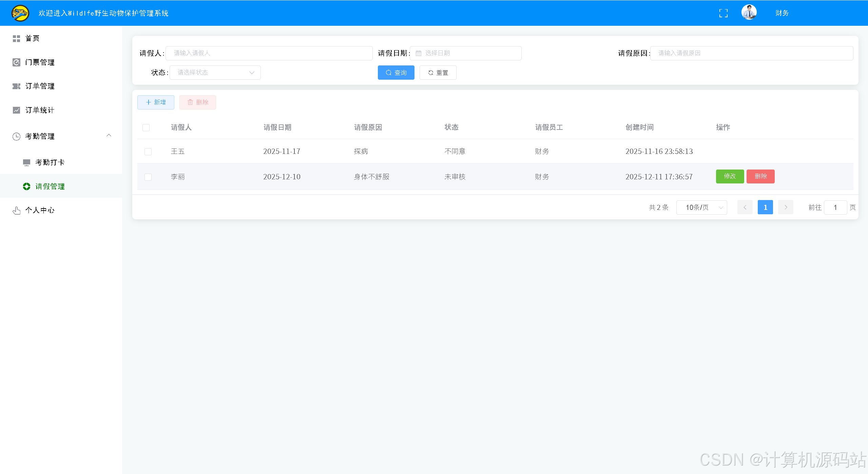Click the 查询 search button
The width and height of the screenshot is (868, 474).
[396, 73]
